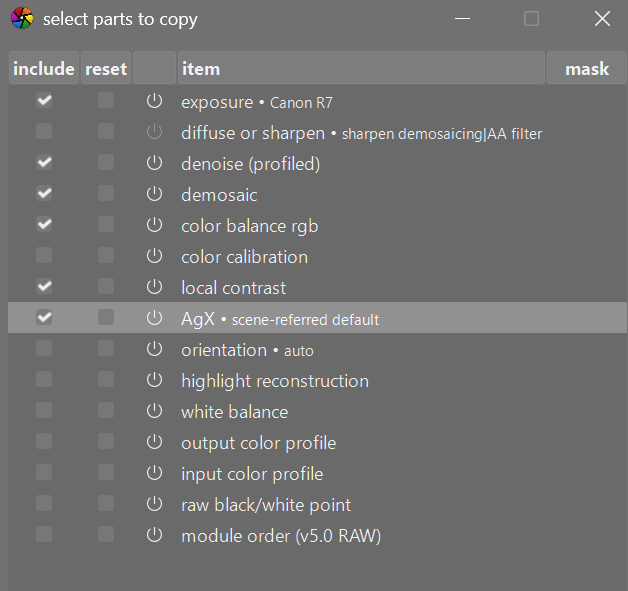Click the power icon beside local contrast
The width and height of the screenshot is (628, 591).
(154, 287)
